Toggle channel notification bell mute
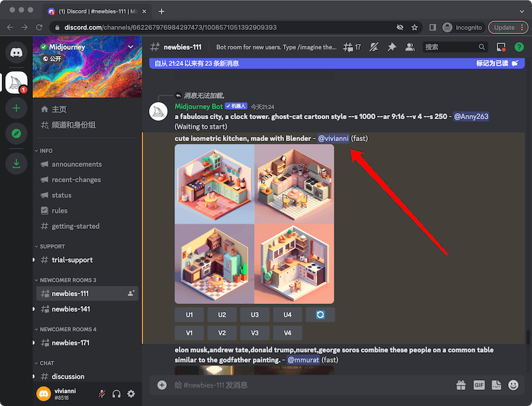This screenshot has width=532, height=406. tap(374, 47)
